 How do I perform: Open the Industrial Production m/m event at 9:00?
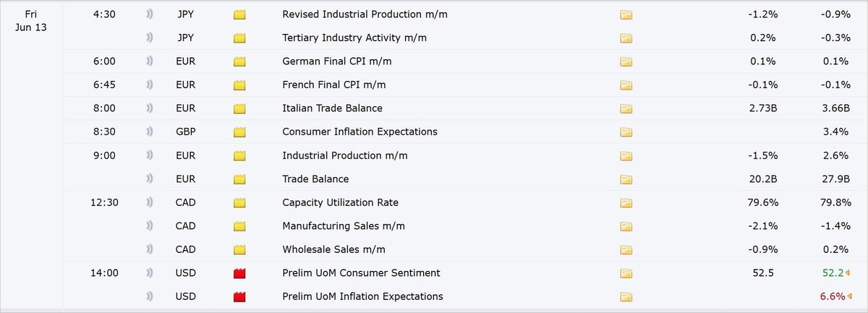pyautogui.click(x=345, y=155)
